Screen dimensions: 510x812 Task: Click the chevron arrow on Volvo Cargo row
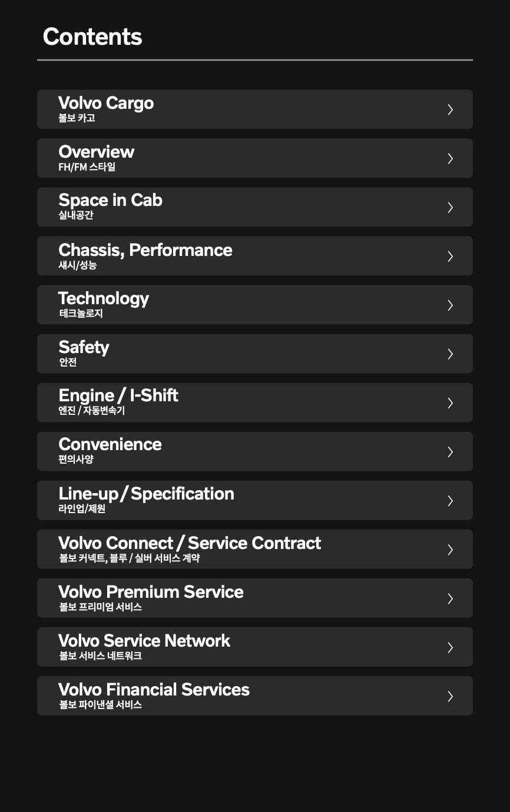450,109
